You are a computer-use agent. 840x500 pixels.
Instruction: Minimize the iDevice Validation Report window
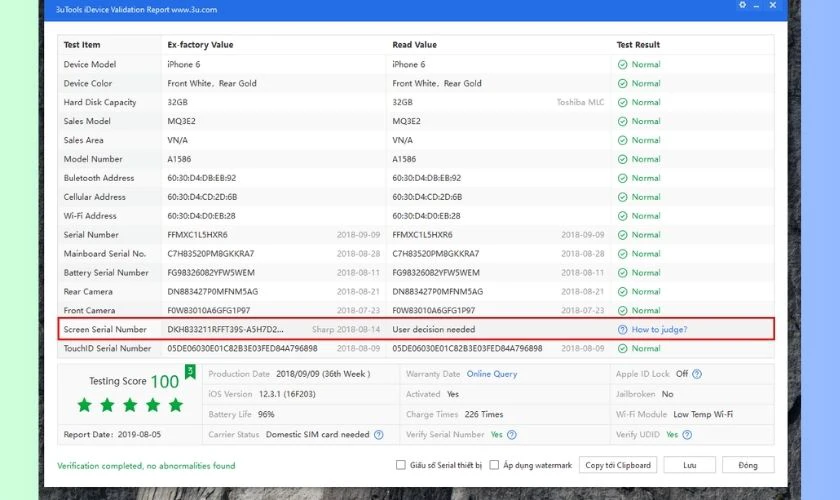[x=756, y=5]
